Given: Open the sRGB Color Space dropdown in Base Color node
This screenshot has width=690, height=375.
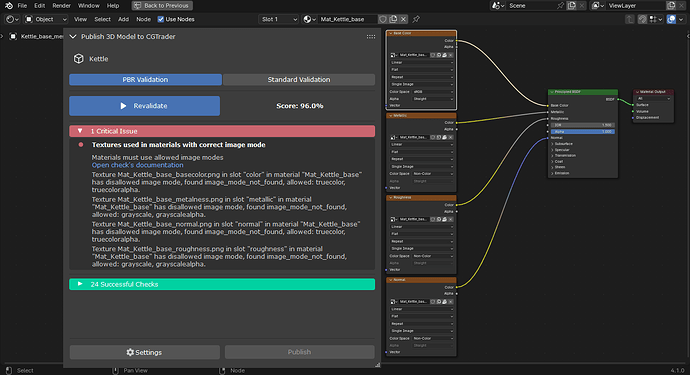Looking at the screenshot, I should (x=433, y=92).
